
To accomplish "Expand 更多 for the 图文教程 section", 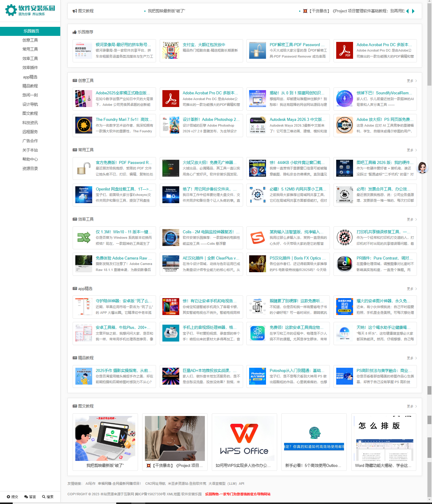I will [412, 406].
